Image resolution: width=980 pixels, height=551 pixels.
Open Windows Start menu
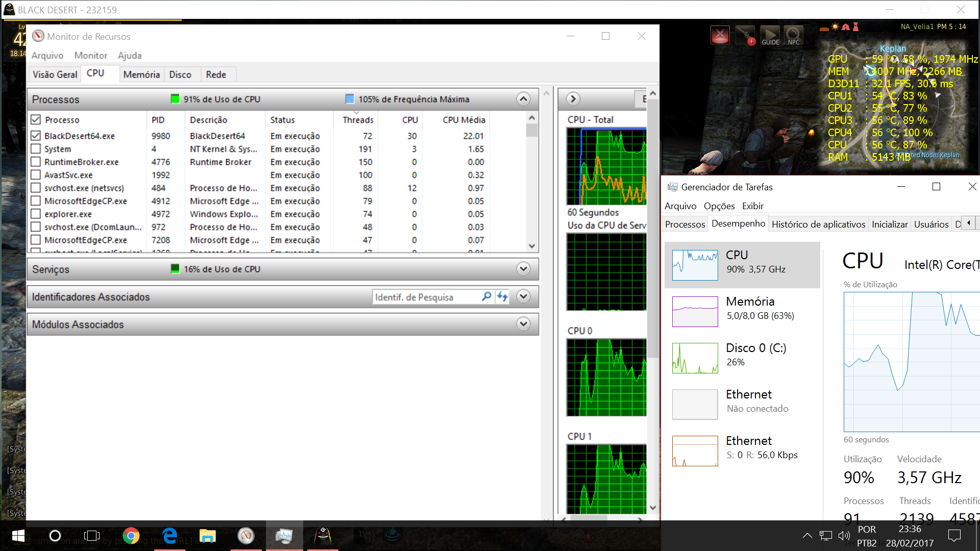[18, 536]
